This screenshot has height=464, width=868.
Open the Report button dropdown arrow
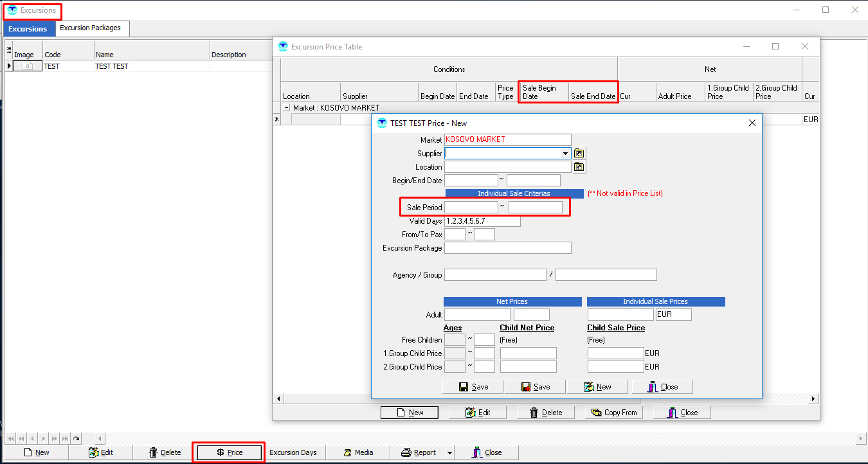tap(449, 452)
